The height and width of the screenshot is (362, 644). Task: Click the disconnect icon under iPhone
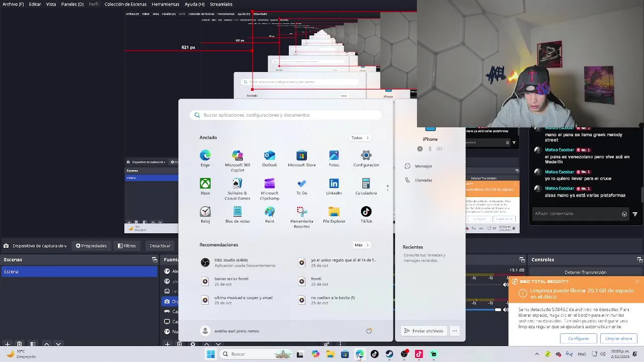pos(420,149)
